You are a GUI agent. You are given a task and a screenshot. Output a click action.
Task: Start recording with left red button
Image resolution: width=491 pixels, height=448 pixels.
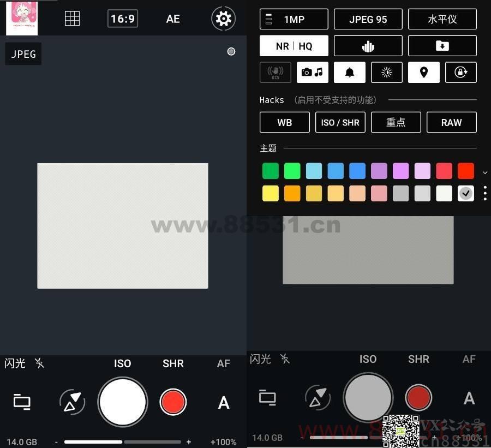coord(173,402)
